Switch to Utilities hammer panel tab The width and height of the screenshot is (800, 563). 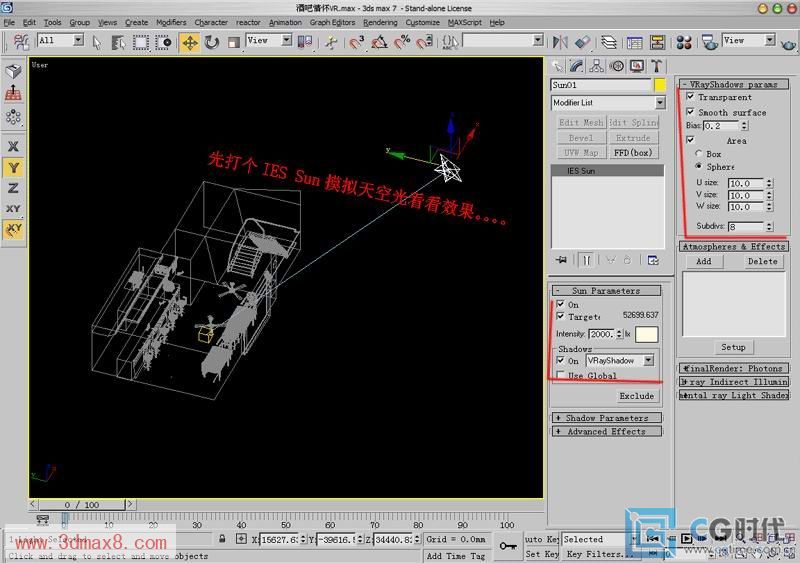pyautogui.click(x=657, y=66)
